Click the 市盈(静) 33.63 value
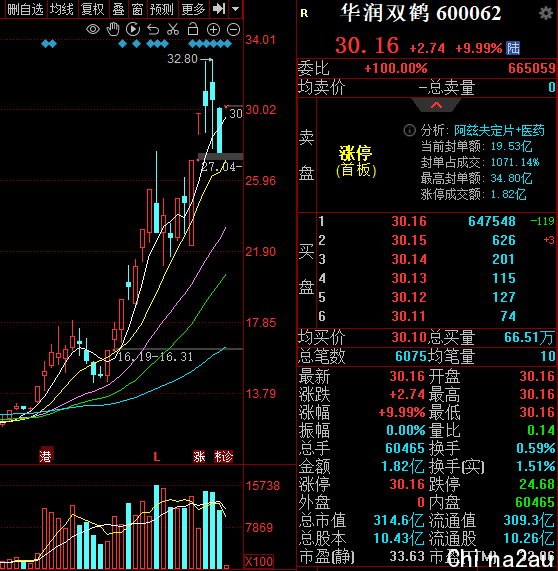558x571 pixels. [x=407, y=556]
